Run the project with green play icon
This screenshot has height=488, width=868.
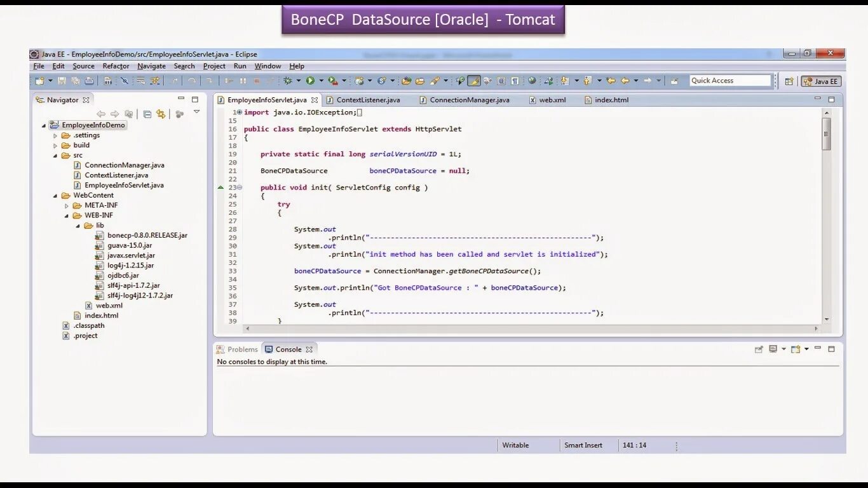[310, 81]
